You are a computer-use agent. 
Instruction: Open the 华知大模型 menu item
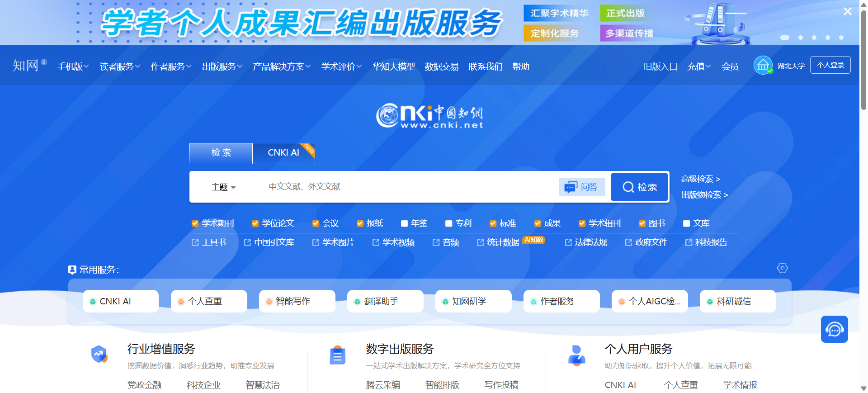(393, 66)
